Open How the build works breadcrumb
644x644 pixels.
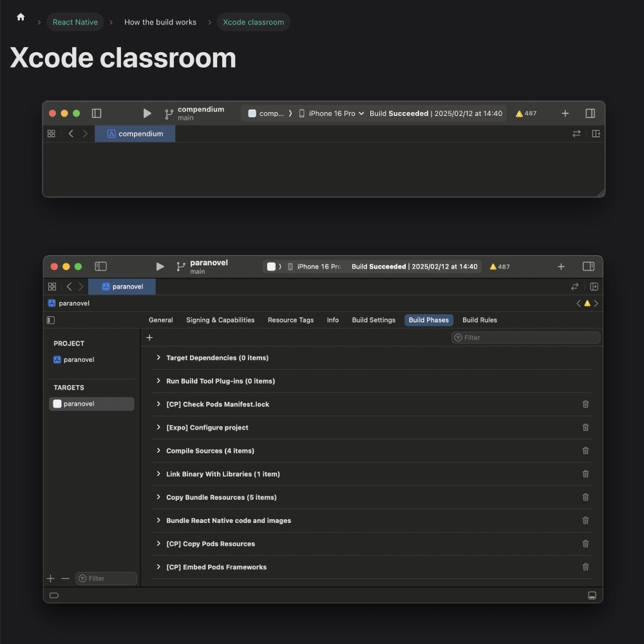point(160,22)
